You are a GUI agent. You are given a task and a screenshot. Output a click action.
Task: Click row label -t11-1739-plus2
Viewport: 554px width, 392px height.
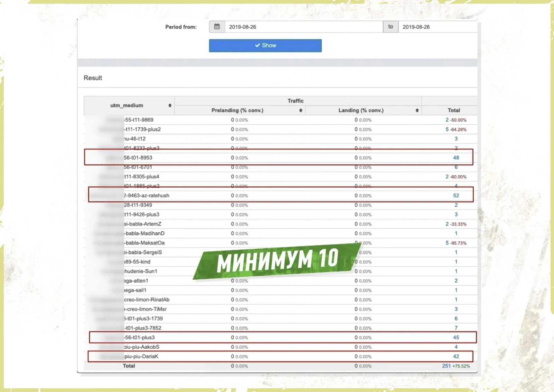click(142, 129)
